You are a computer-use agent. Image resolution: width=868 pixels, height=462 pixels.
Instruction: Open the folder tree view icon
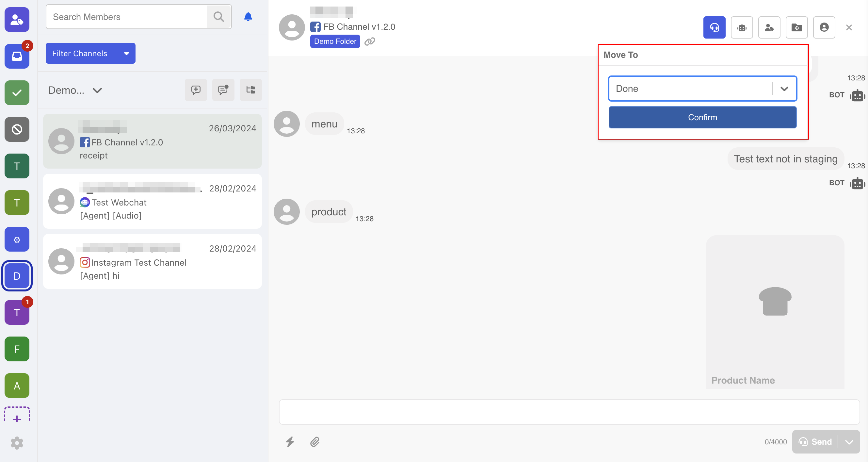pos(250,90)
